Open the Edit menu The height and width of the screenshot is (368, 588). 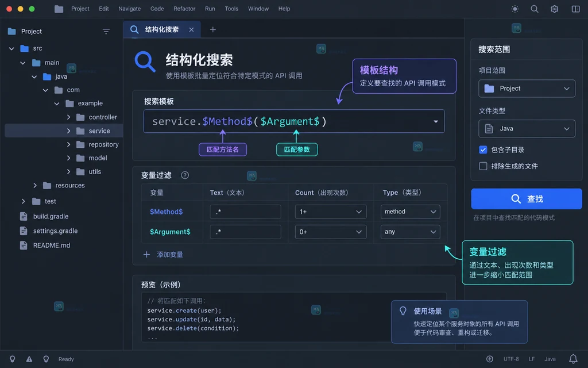click(x=104, y=9)
